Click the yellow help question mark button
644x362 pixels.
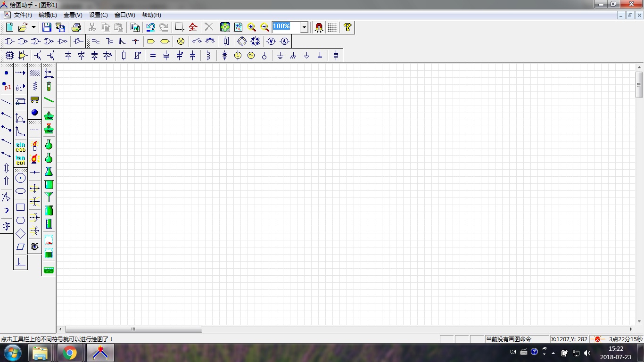pos(347,27)
